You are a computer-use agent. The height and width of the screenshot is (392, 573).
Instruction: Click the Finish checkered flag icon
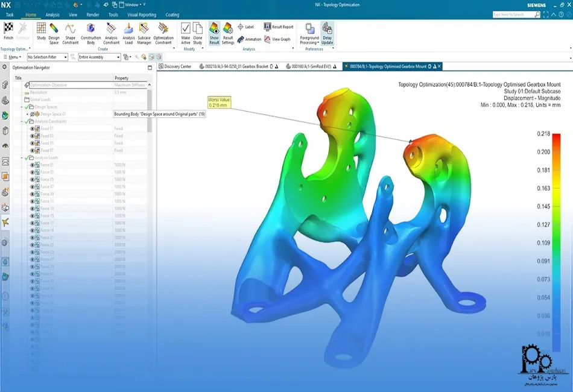[x=8, y=28]
